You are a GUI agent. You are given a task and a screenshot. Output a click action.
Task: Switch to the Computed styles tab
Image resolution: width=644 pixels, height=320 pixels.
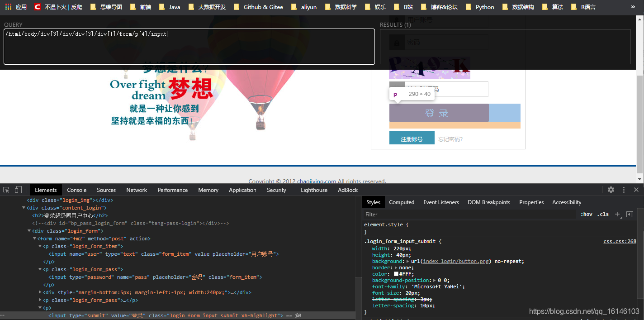click(x=402, y=202)
